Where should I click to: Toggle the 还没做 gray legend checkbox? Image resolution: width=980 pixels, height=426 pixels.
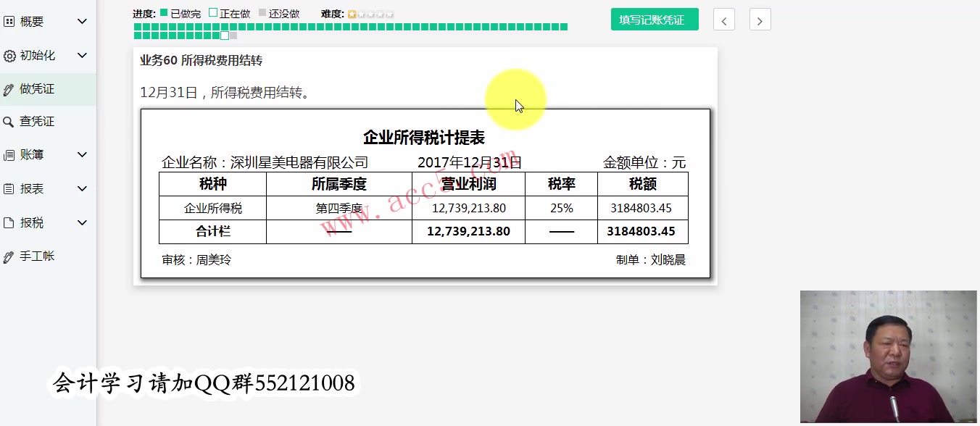262,12
